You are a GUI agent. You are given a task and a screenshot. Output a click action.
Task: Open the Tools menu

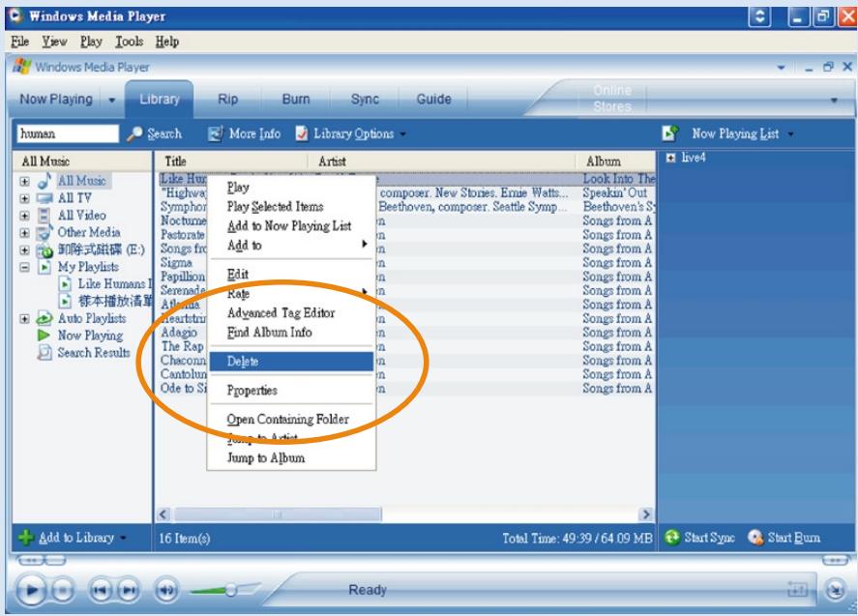pos(130,42)
